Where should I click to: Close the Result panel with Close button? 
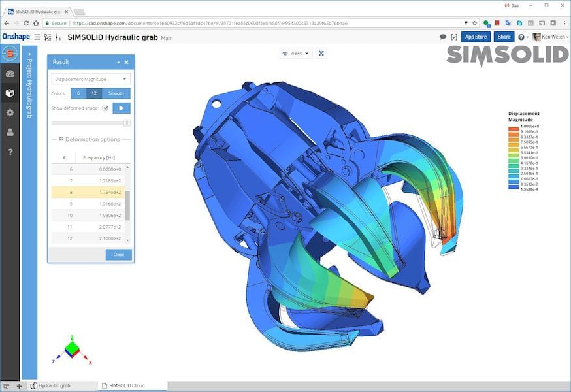(x=118, y=255)
